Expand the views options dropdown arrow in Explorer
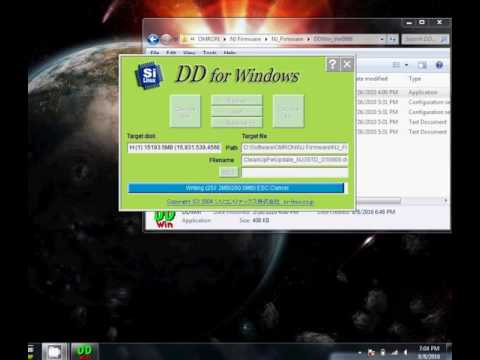Image resolution: width=480 pixels, height=360 pixels. (406, 65)
